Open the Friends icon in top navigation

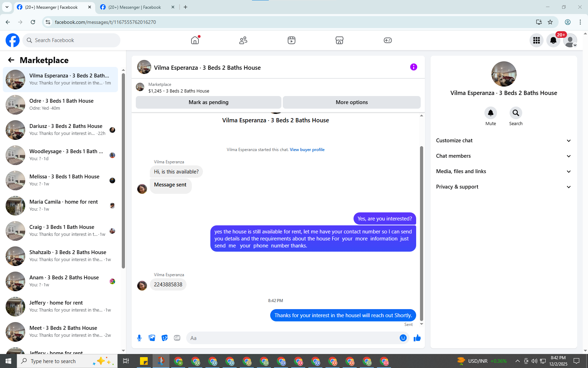[x=243, y=40]
